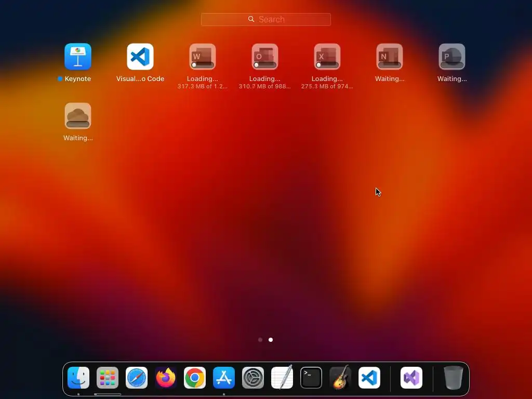Click Word download progress bar
This screenshot has width=532, height=399.
coord(203,65)
